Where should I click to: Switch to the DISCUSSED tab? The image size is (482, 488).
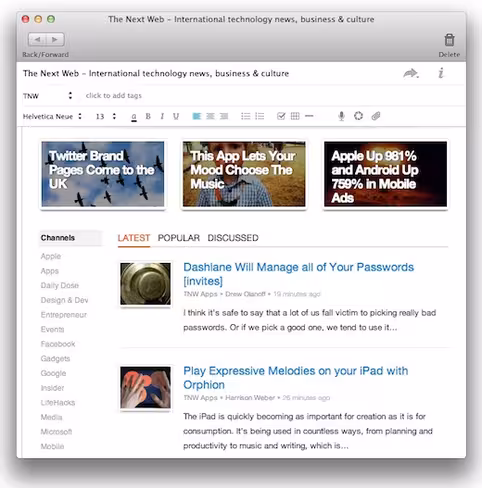tap(233, 238)
